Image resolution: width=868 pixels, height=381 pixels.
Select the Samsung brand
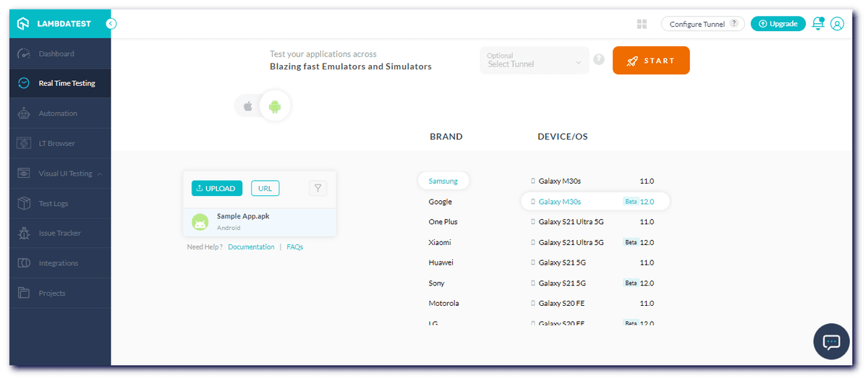click(x=443, y=181)
